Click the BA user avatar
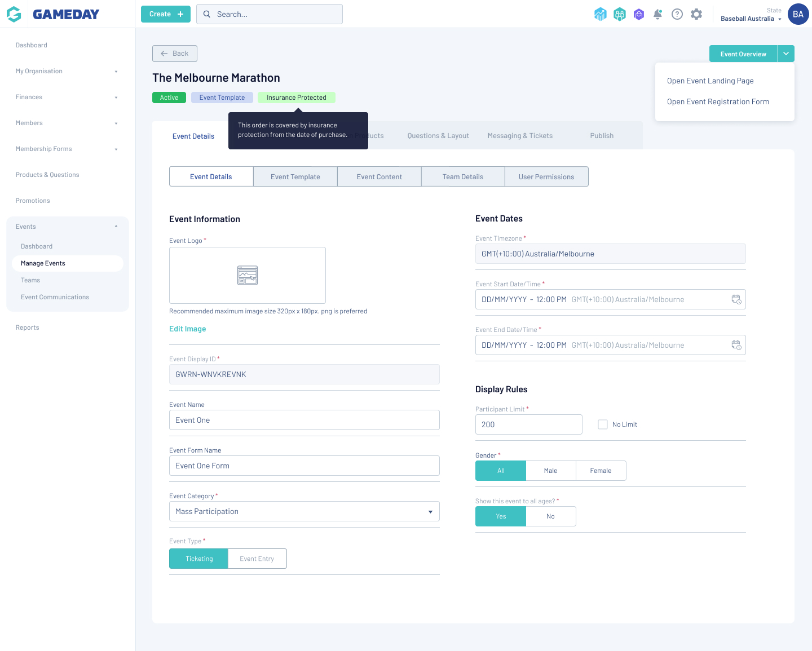 pos(798,15)
